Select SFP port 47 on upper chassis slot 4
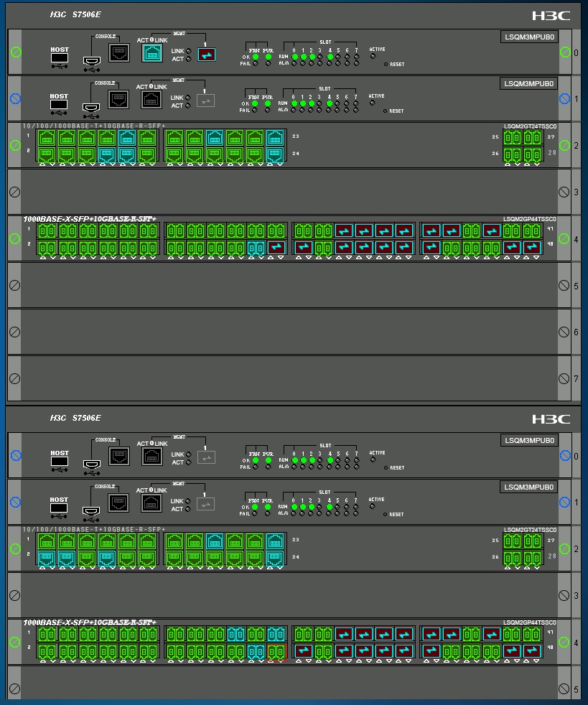This screenshot has height=705, width=588. tap(532, 231)
